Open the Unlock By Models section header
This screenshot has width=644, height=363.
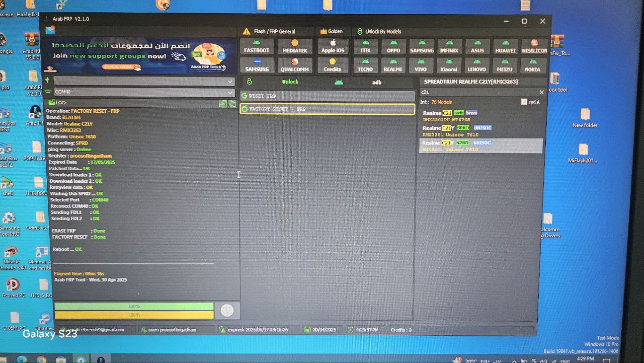(379, 31)
